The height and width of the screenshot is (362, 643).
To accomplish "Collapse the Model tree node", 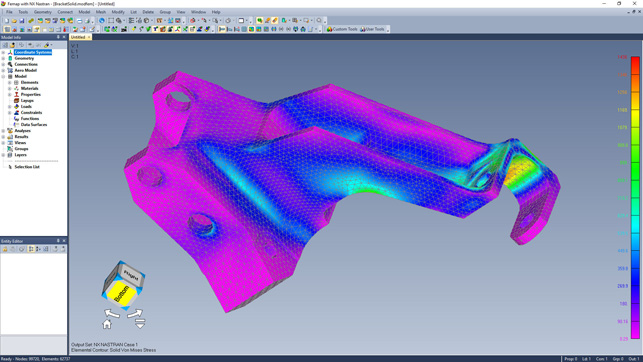I will 3,76.
